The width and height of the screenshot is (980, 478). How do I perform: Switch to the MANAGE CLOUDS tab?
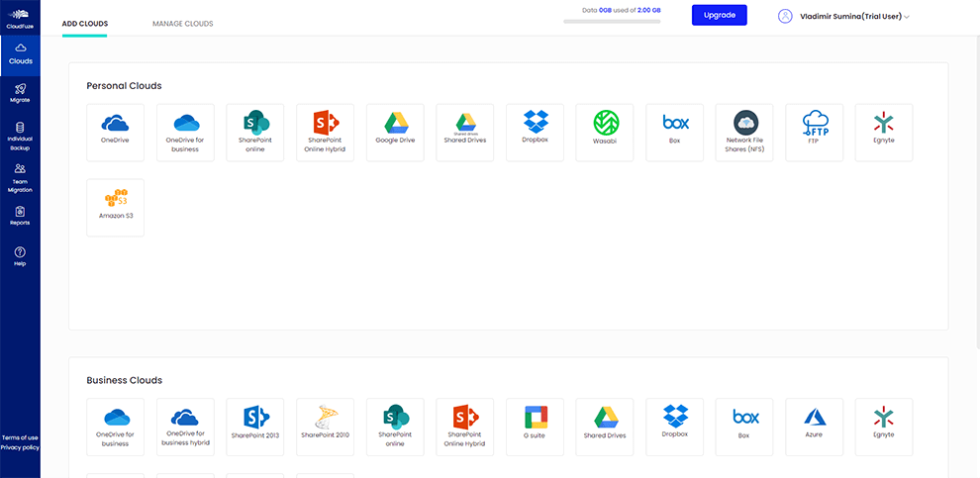(x=182, y=24)
